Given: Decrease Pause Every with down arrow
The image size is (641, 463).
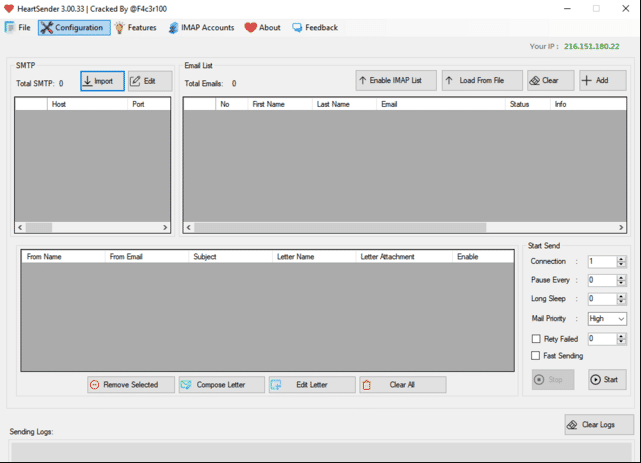Looking at the screenshot, I should pyautogui.click(x=621, y=283).
